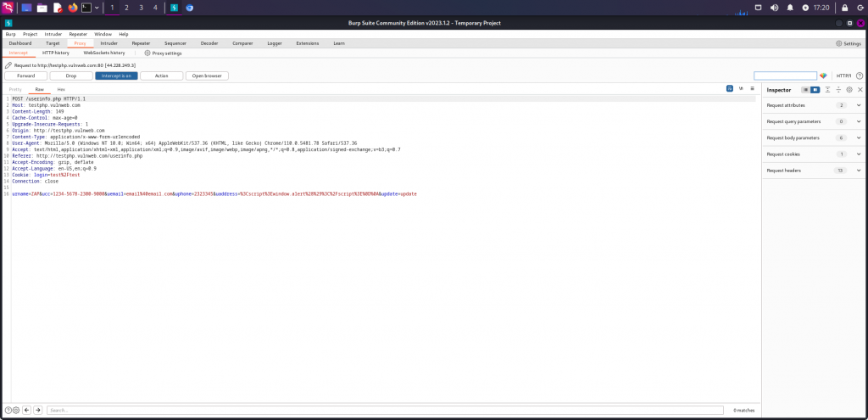
Task: Open the Project menu
Action: (x=30, y=34)
